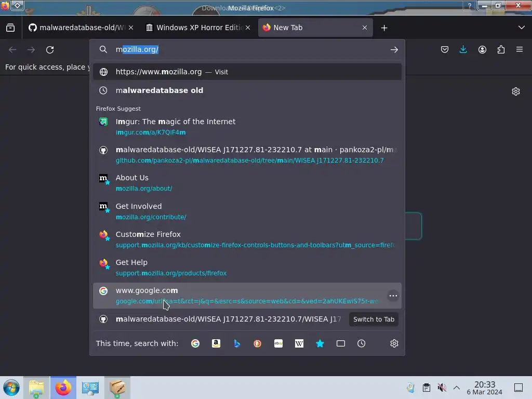The height and width of the screenshot is (399, 532).
Task: Open the Extensions panel
Action: click(501, 49)
